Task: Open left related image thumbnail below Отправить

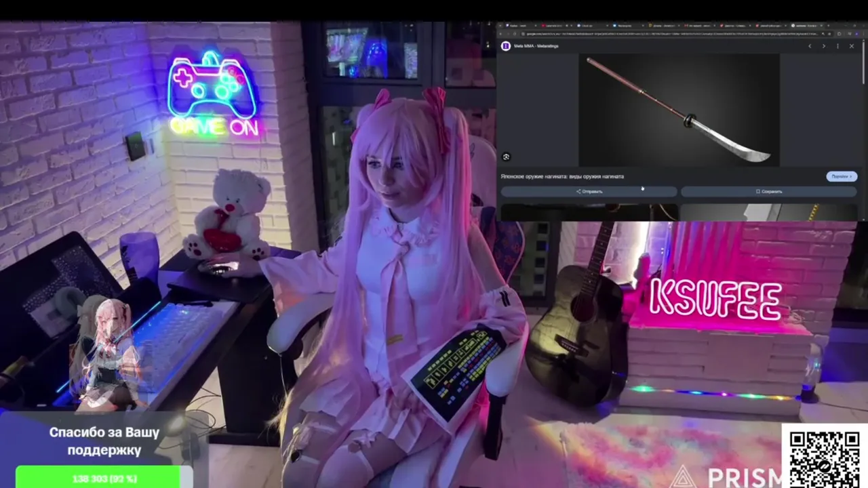Action: click(589, 212)
